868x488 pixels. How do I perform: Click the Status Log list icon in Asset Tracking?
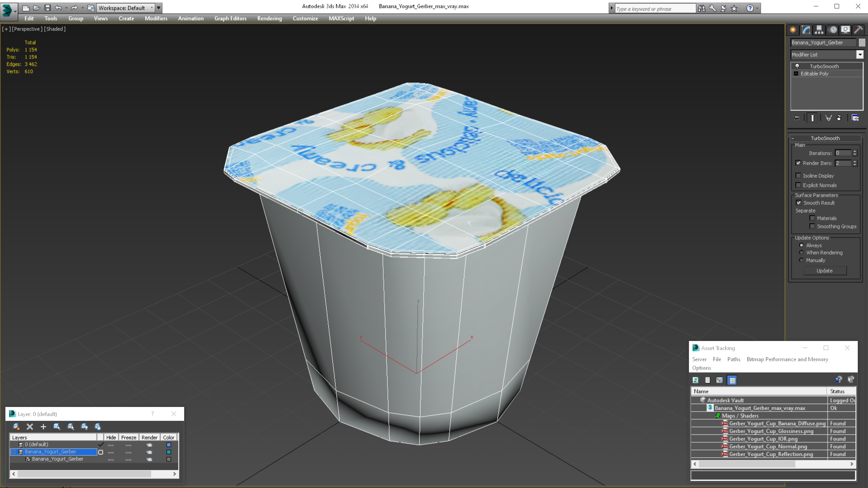coord(708,380)
